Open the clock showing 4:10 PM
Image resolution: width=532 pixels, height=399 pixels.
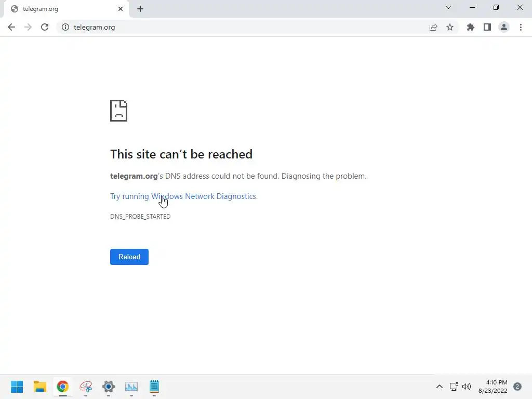493,387
